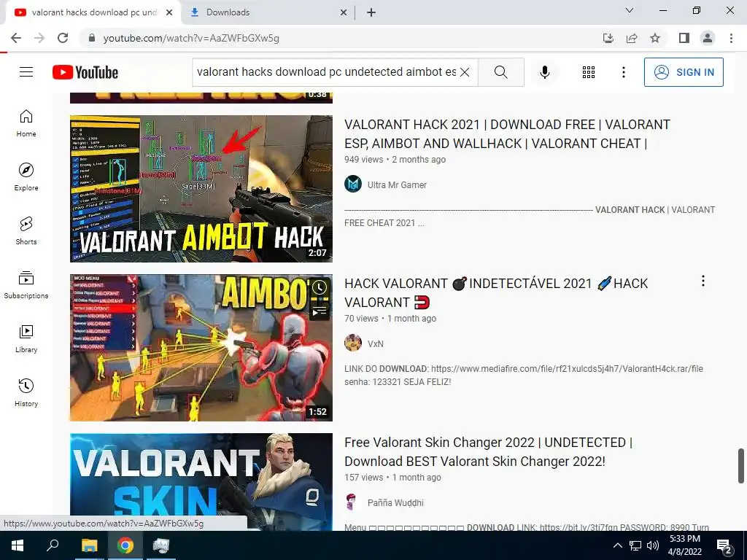Open Chrome profile avatar
This screenshot has width=747, height=560.
[708, 38]
